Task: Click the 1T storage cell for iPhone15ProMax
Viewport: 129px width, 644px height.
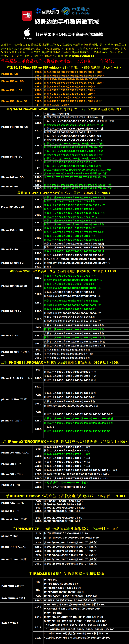Action: [38, 105]
